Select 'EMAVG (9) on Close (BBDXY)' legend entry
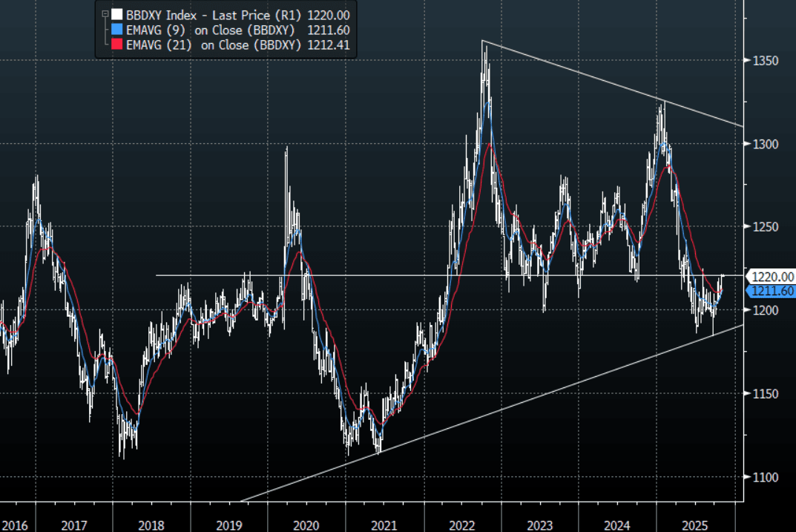The width and height of the screenshot is (796, 532). click(x=210, y=30)
